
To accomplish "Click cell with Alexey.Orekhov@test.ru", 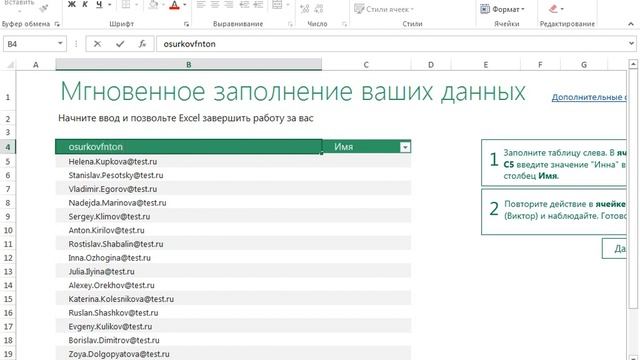I will [x=189, y=285].
